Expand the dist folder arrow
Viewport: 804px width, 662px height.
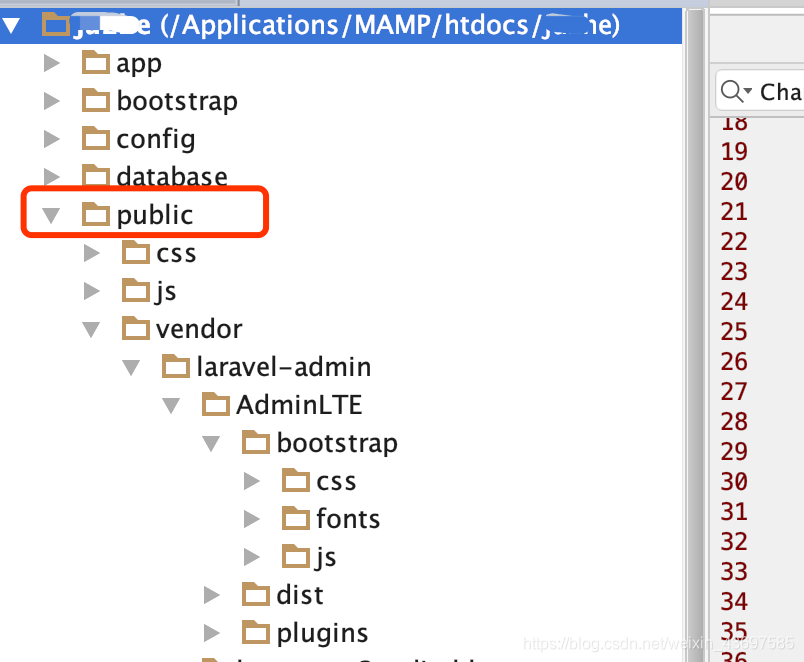(211, 595)
